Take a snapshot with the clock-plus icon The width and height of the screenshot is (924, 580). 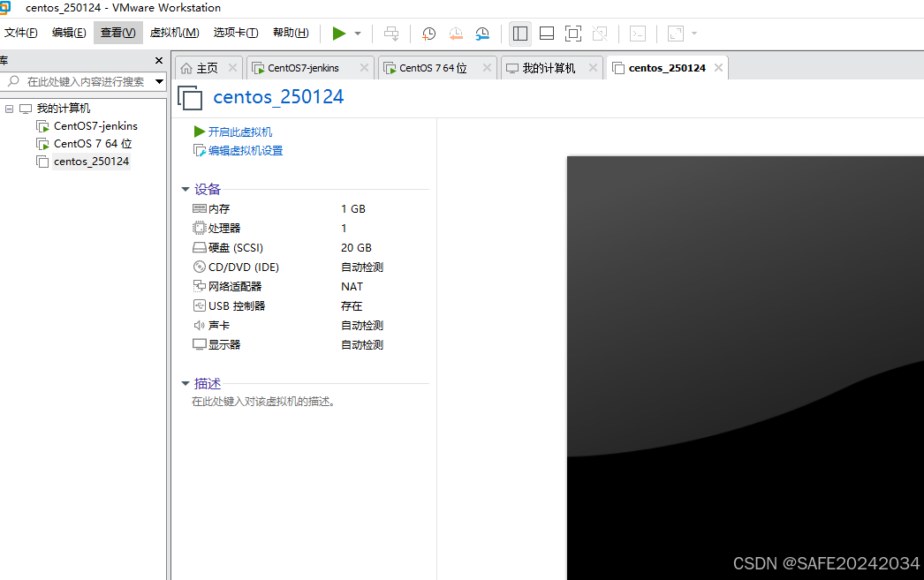[429, 34]
